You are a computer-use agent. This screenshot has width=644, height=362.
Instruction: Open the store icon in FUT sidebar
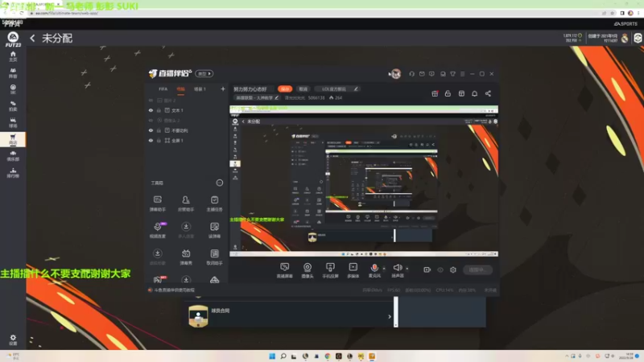point(13,139)
